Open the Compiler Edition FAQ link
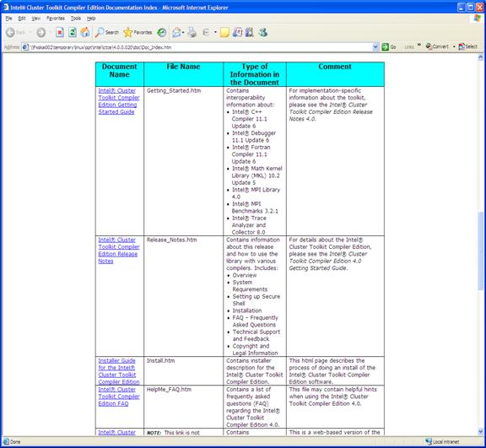Screen dimensions: 486x448 coord(119,397)
